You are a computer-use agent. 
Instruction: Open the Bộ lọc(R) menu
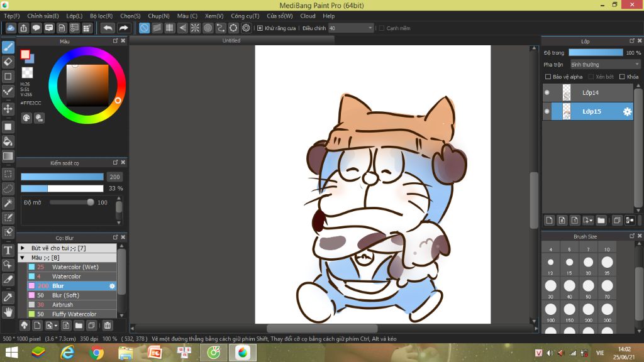(x=101, y=16)
